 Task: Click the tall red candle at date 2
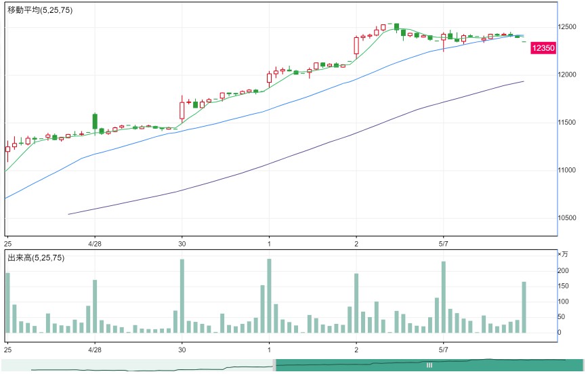point(356,46)
